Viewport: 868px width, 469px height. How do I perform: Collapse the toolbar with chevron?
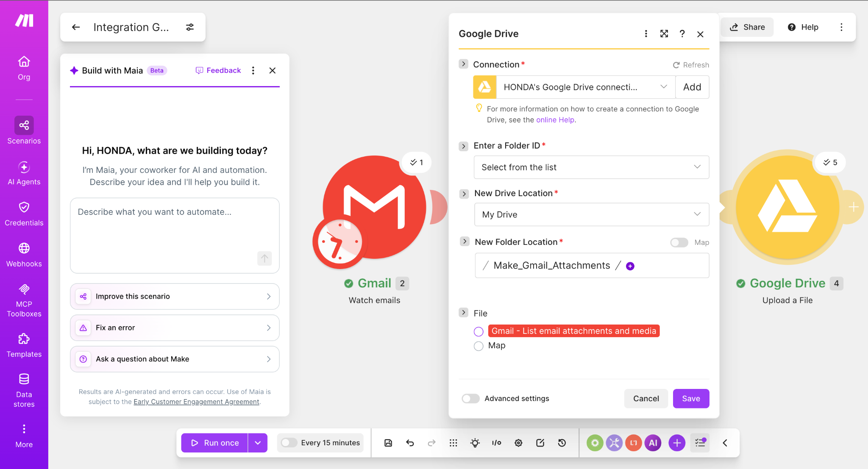click(725, 443)
